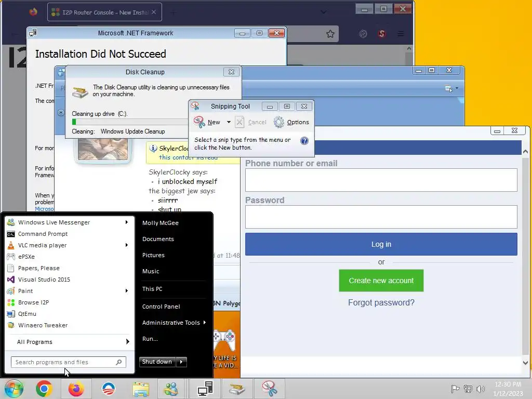Click the Start orb button
Screen dimensions: 532x399
14,389
